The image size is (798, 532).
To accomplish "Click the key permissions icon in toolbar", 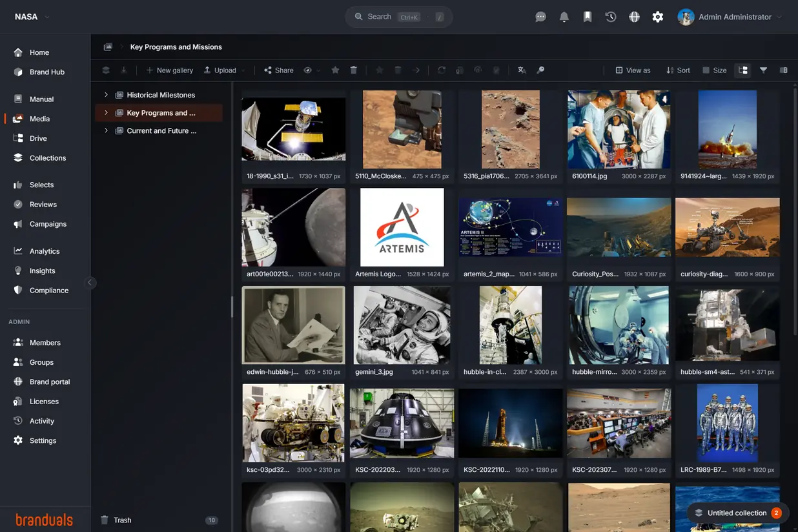I will tap(541, 70).
